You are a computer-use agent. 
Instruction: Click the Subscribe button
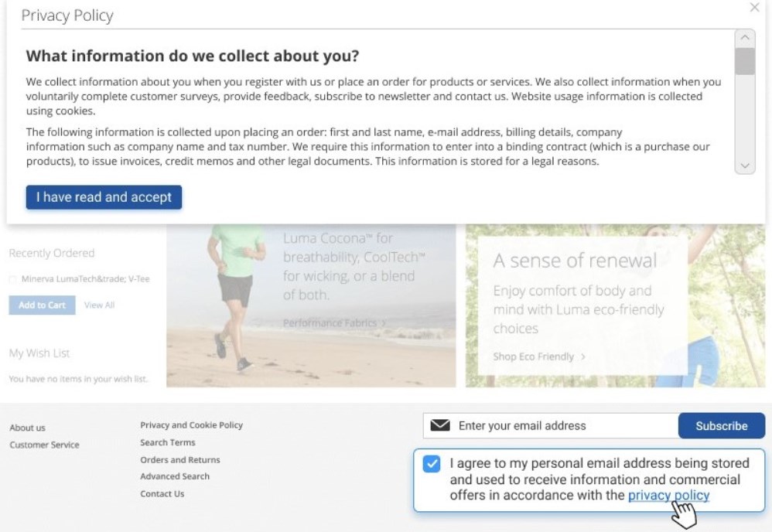click(721, 426)
